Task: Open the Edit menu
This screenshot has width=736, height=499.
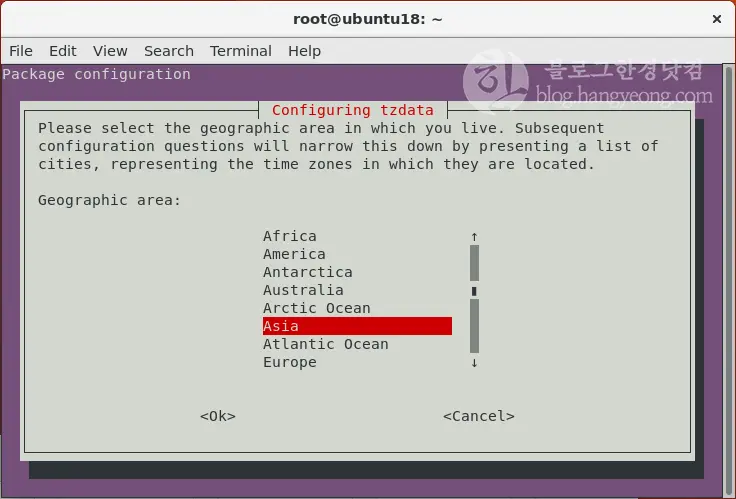Action: pos(63,51)
